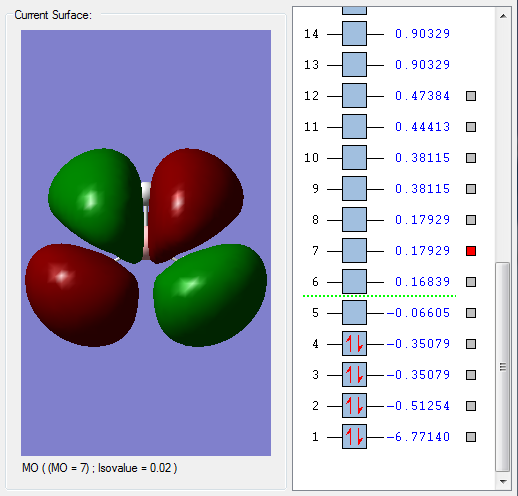Toggle surface marker beside orbital 6

tap(471, 282)
